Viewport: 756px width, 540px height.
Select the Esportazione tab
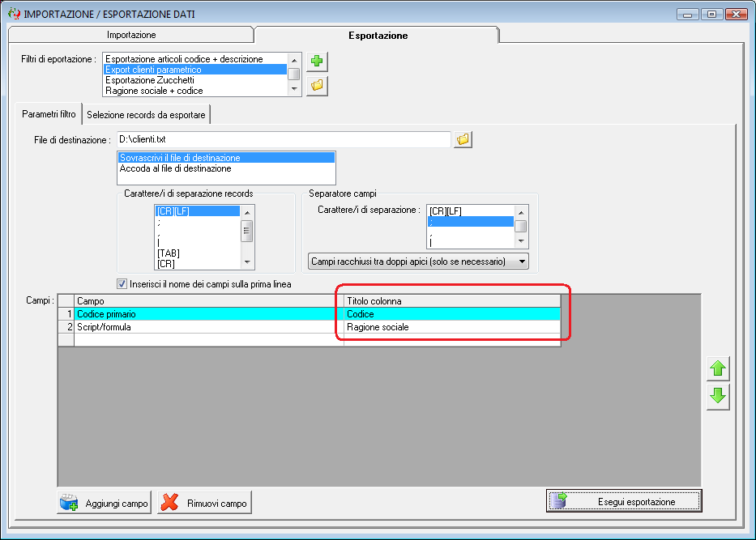378,35
